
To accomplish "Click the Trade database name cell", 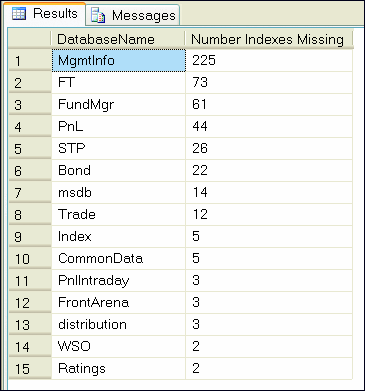I will [x=118, y=214].
